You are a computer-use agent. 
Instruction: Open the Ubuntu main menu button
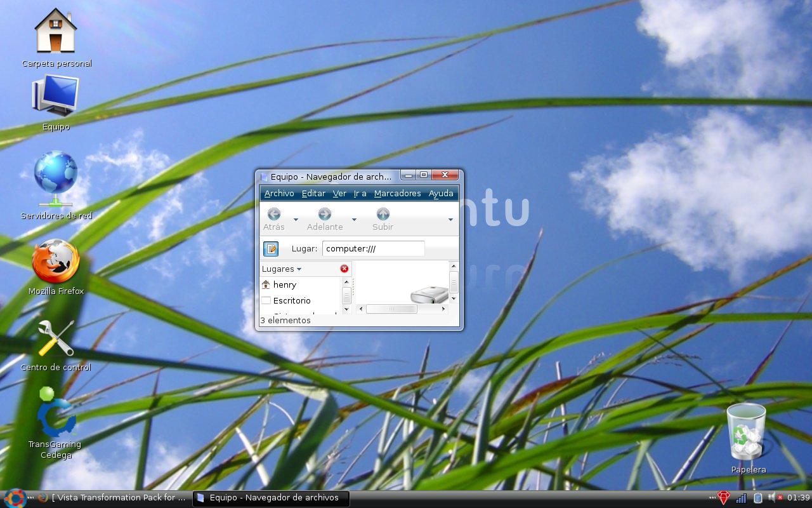[x=14, y=498]
